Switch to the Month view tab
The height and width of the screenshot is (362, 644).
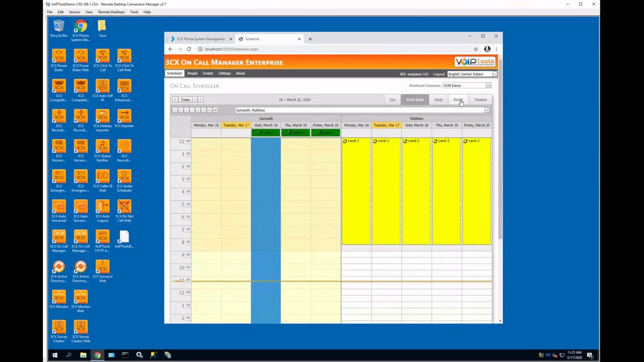click(x=458, y=100)
